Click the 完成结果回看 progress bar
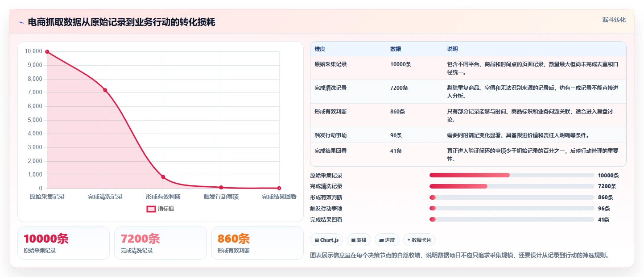Image resolution: width=644 pixels, height=277 pixels. click(512, 220)
